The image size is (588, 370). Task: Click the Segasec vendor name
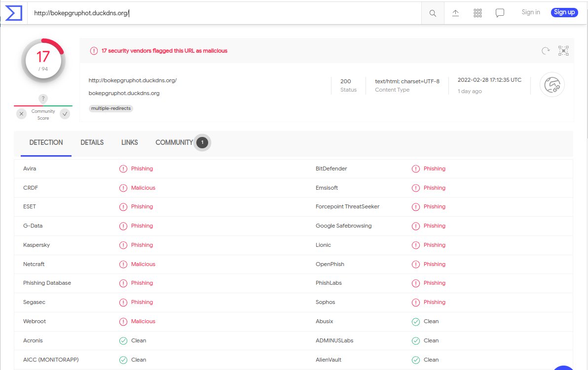(34, 302)
